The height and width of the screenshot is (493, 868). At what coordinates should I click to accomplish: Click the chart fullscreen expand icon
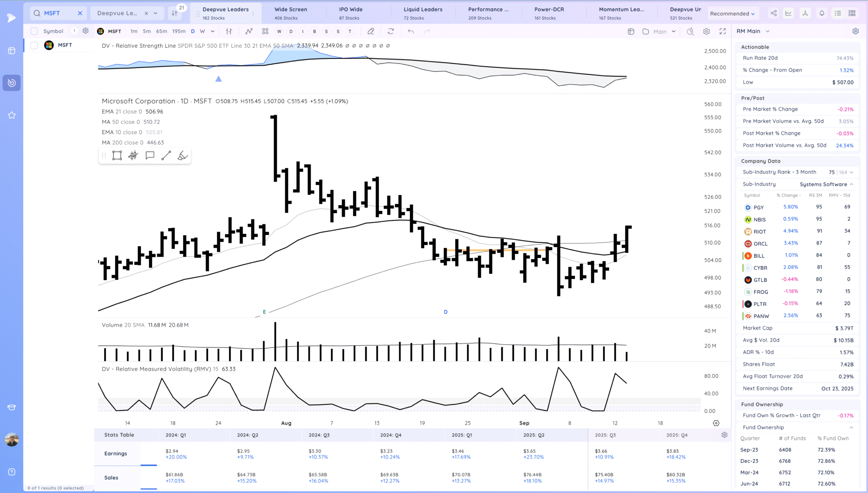pos(723,31)
